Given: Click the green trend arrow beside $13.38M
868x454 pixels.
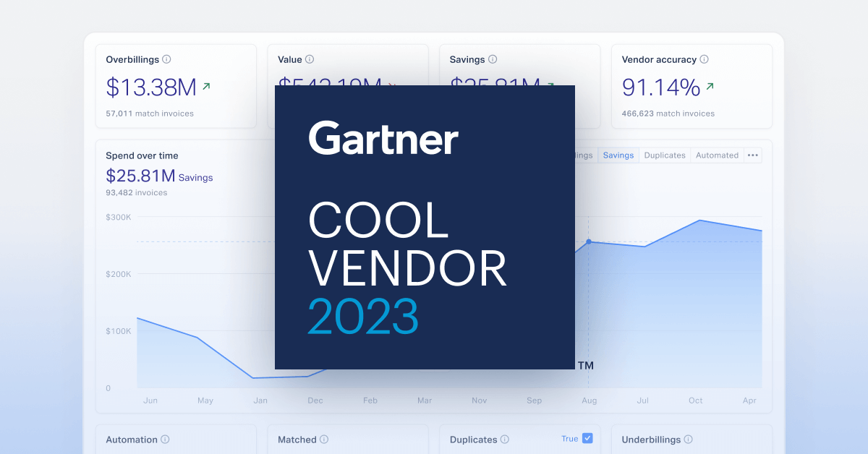Looking at the screenshot, I should (205, 86).
